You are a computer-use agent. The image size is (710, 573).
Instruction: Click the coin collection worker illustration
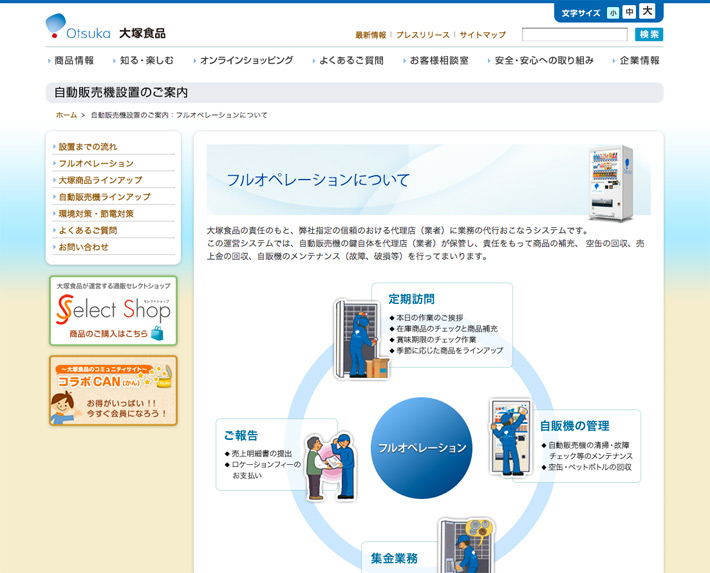pyautogui.click(x=466, y=545)
